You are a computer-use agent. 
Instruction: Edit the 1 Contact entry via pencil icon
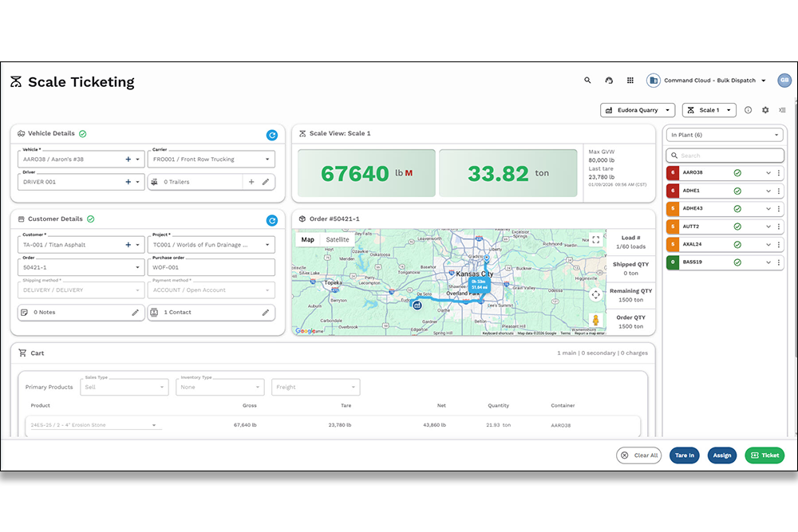pos(265,312)
